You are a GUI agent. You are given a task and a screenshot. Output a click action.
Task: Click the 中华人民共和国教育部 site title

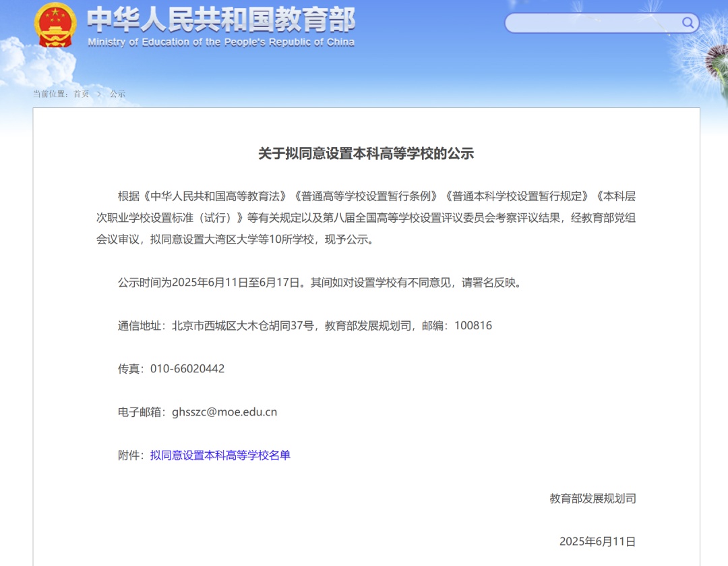click(220, 20)
